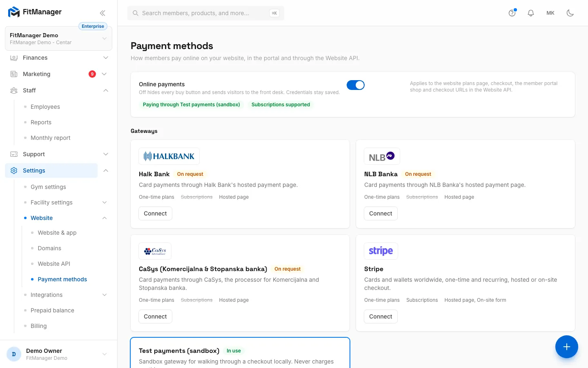Expand the Facility settings submenu chevron
The height and width of the screenshot is (368, 588).
pyautogui.click(x=105, y=202)
